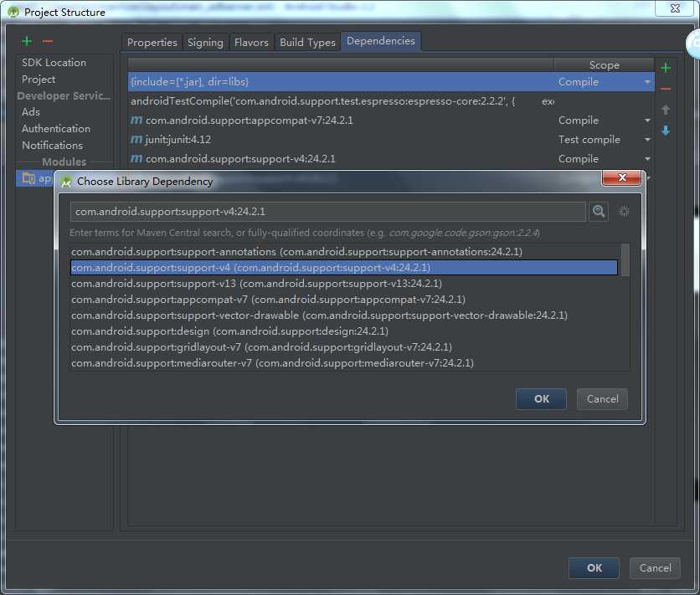Image resolution: width=700 pixels, height=595 pixels.
Task: Click Cancel in Choose Library Dependency dialog
Action: coord(602,398)
